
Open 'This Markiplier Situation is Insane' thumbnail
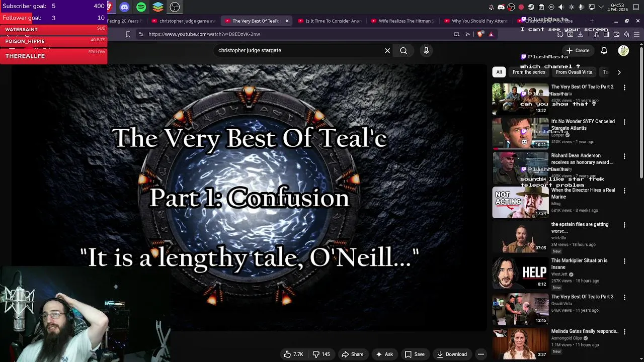click(520, 273)
